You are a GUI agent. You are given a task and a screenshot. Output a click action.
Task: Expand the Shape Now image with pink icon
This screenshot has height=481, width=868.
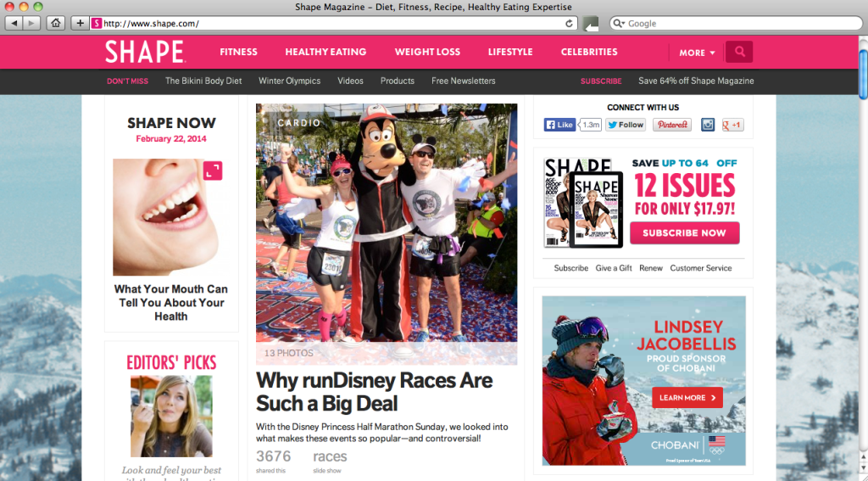(213, 171)
